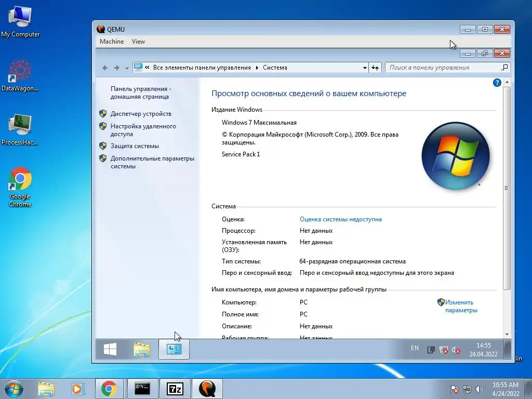The image size is (532, 399).
Task: Click Просмотр основных сведений heading
Action: [309, 94]
